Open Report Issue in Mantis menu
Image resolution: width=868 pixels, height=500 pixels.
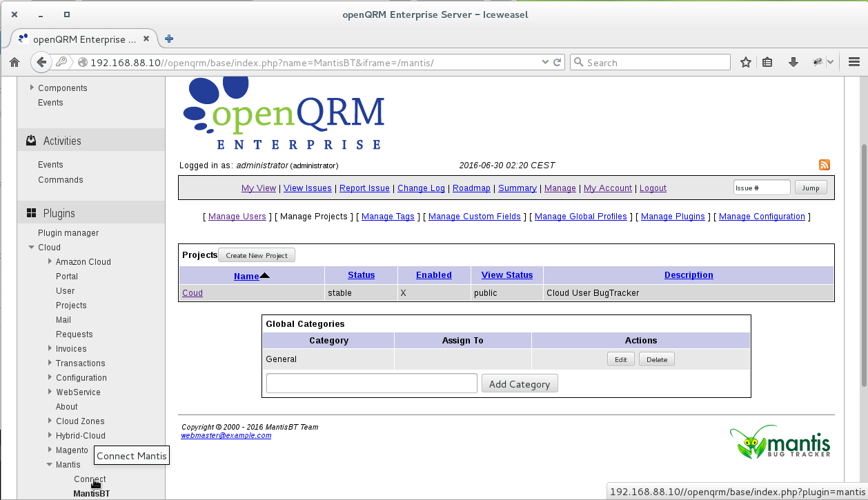tap(365, 188)
